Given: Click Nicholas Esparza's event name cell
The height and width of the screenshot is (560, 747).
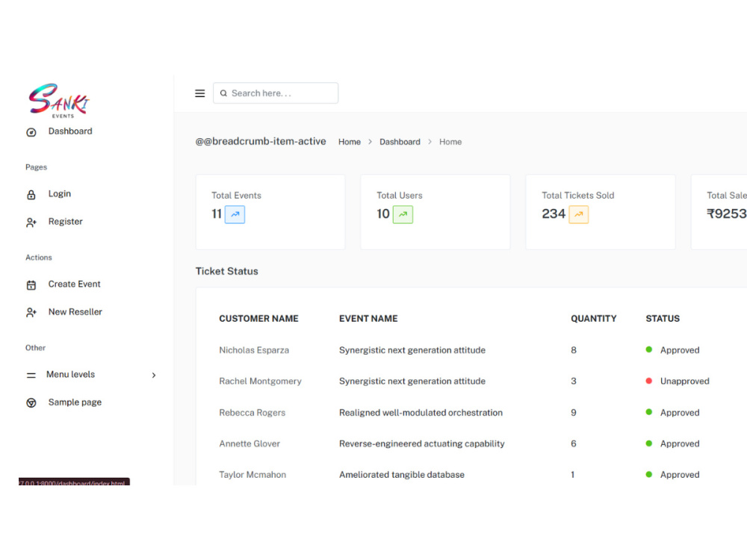Looking at the screenshot, I should tap(412, 350).
